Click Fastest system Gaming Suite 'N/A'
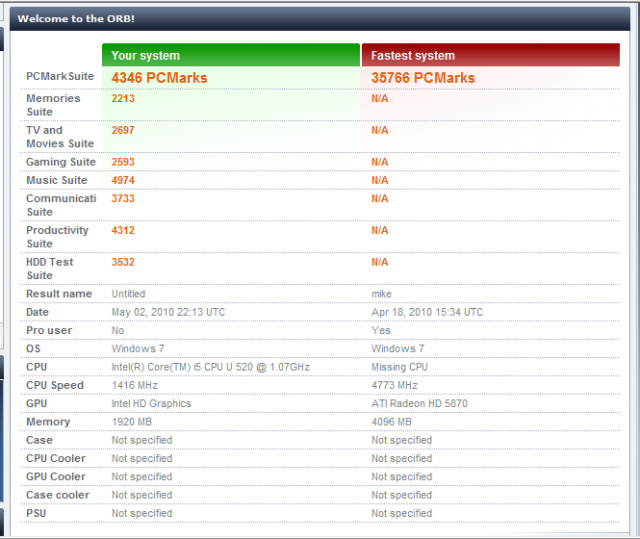Viewport: 640px width, 539px height. [x=380, y=162]
